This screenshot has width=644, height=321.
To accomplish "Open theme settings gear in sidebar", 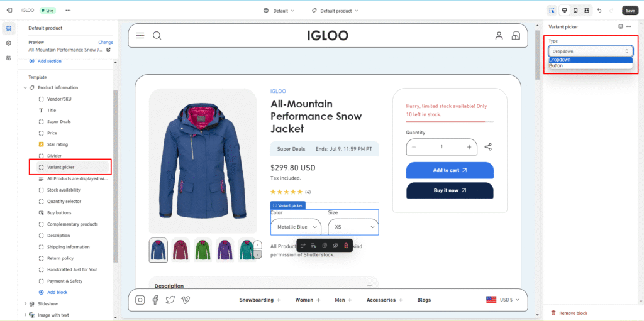I will coord(9,43).
